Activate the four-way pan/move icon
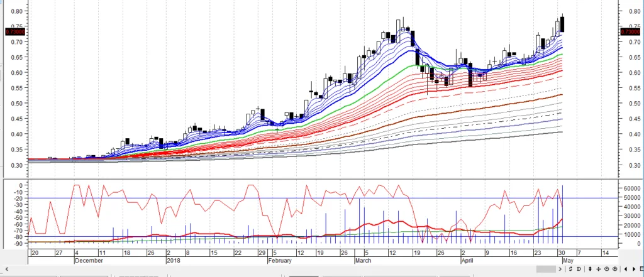Viewport: 644px width, 277px height. 599,269
